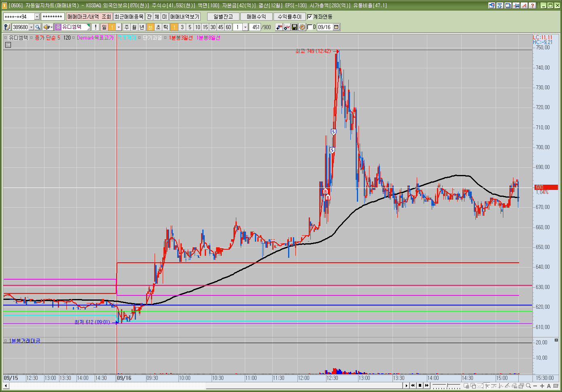Click the exclamation mark stock info icon
The image size is (562, 392).
click(x=95, y=27)
